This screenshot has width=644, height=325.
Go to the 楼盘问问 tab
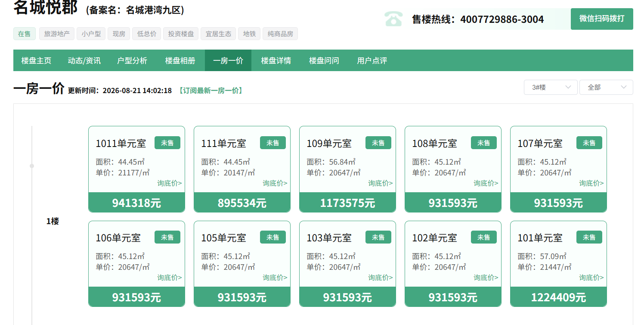(324, 61)
